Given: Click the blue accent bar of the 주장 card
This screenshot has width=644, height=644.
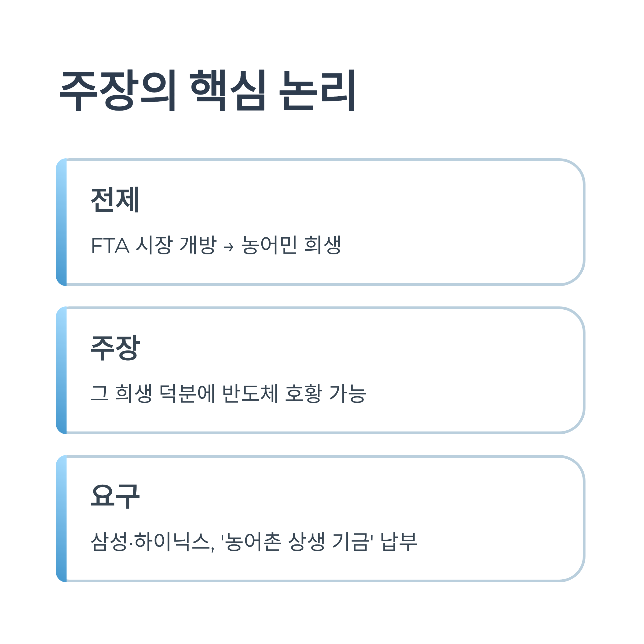Looking at the screenshot, I should click(x=61, y=370).
